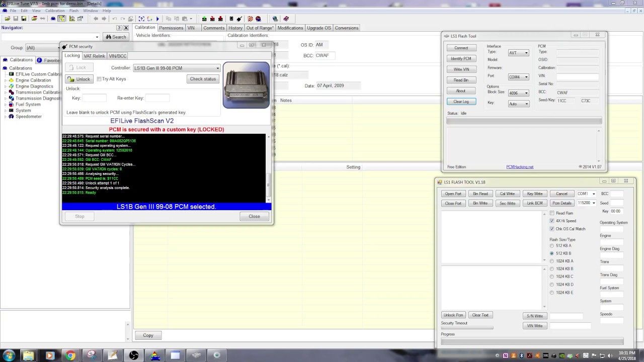
Task: Click the Unlock button in PCM security
Action: coord(79,79)
